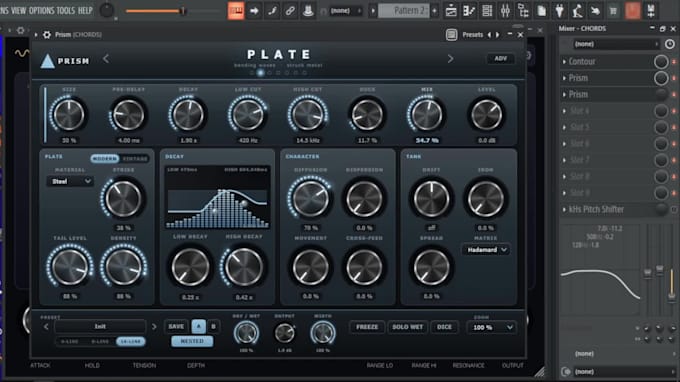680x382 pixels.
Task: Switch to next Prism reverb type arrow
Action: pos(450,59)
